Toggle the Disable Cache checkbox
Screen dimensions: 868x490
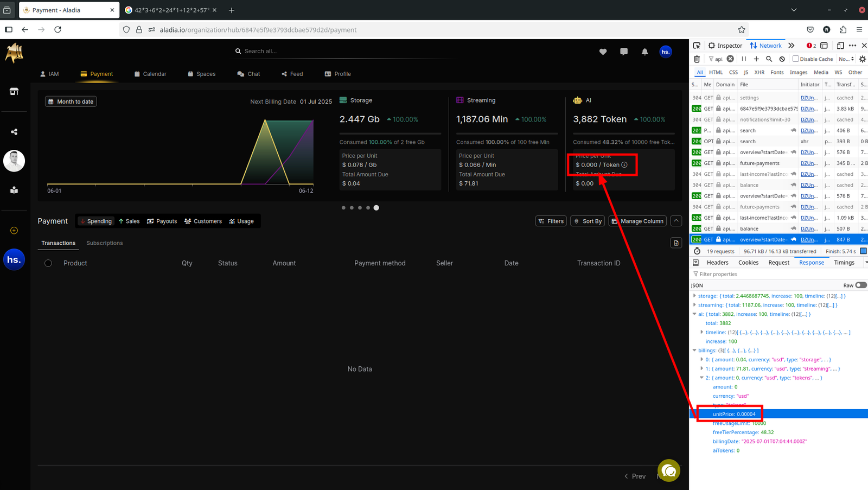point(796,59)
